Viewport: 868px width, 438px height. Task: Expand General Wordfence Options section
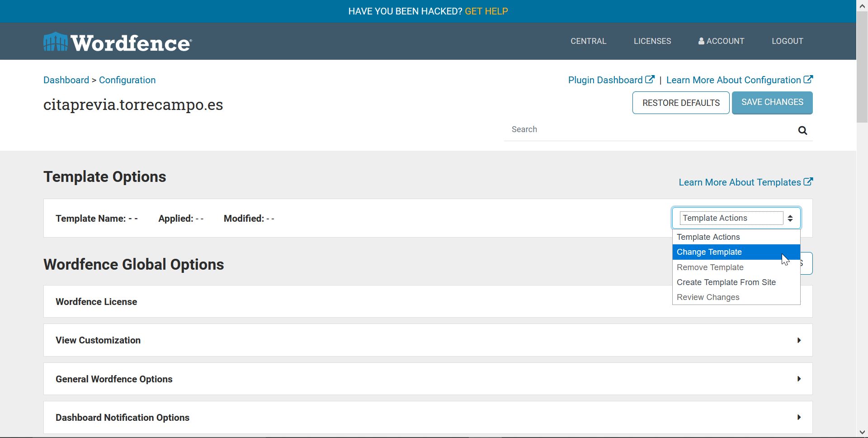(799, 379)
